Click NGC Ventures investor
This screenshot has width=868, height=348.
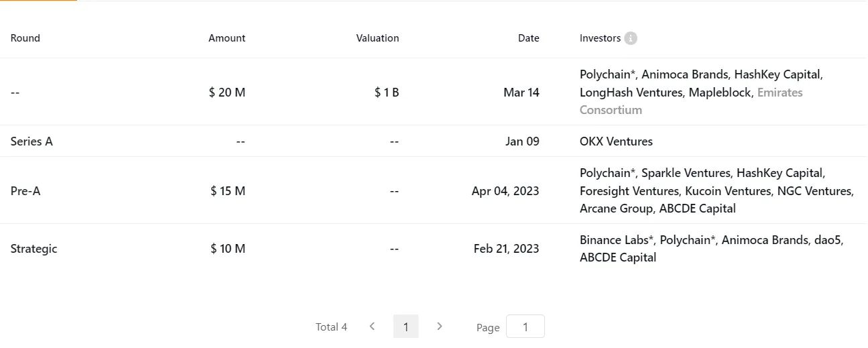tap(814, 191)
